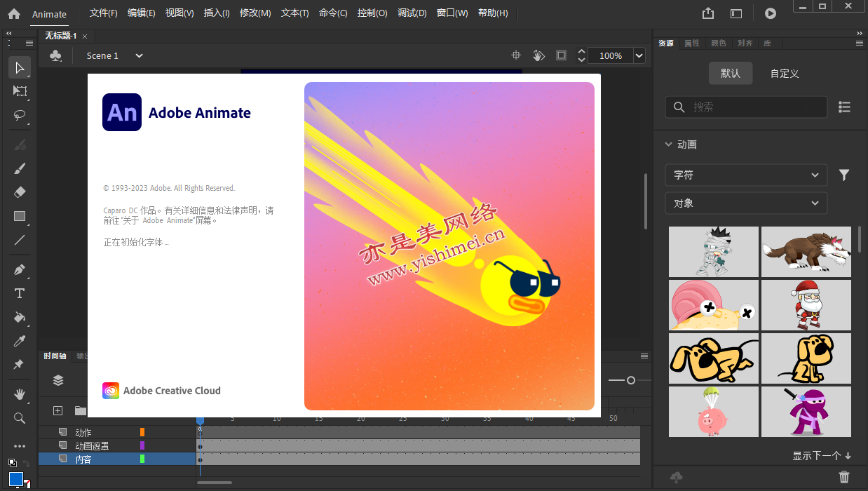The height and width of the screenshot is (491, 868).
Task: Click the edit symbols icon beside Scene 1
Action: [56, 55]
